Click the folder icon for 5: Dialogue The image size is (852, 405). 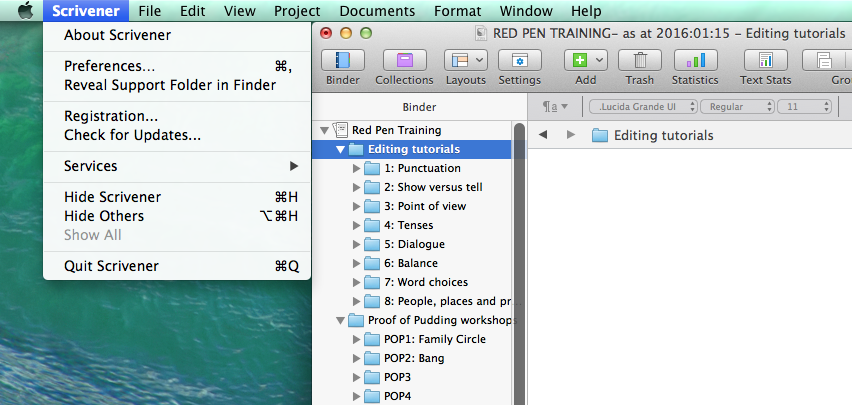(372, 244)
